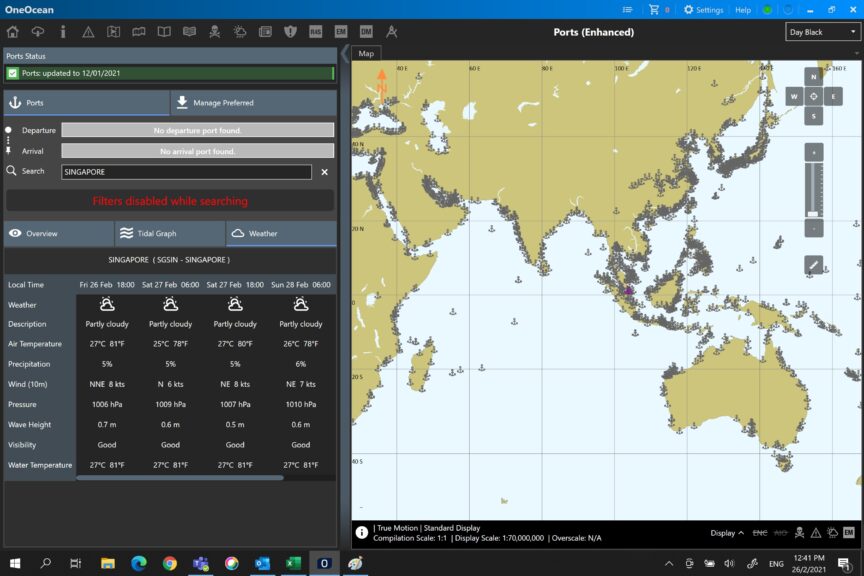Open the top toolbar EM module icon

click(341, 32)
